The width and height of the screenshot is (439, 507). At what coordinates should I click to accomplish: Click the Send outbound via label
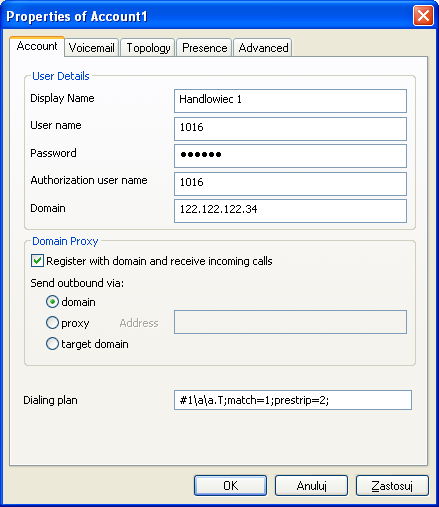[77, 283]
